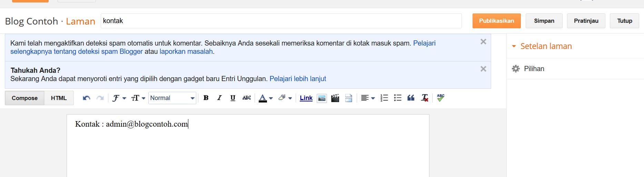Open the text background highlight color picker
This screenshot has height=177, width=644.
tap(285, 98)
